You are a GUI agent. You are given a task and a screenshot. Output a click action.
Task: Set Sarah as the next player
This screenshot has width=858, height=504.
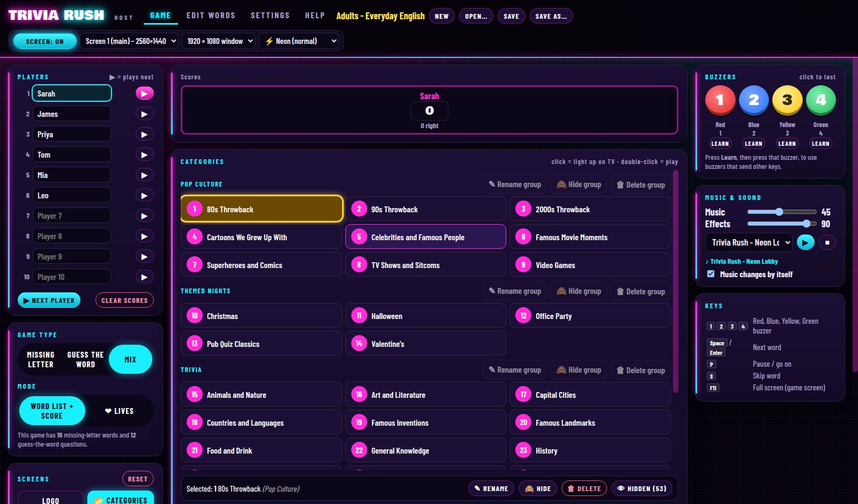[144, 93]
